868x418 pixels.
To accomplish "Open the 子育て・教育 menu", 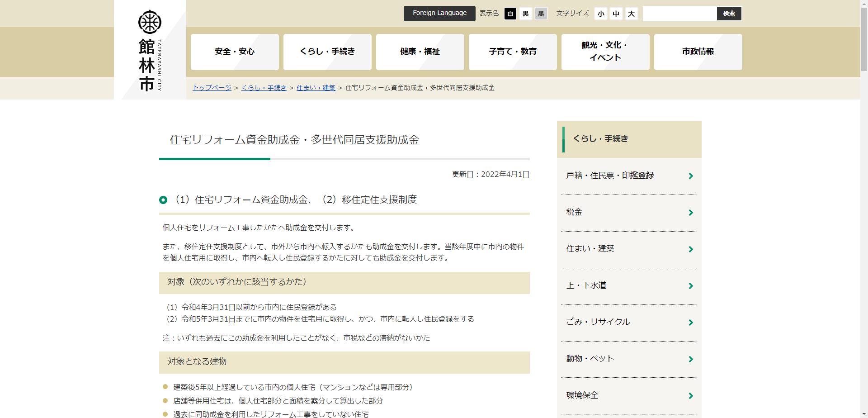I will (513, 52).
